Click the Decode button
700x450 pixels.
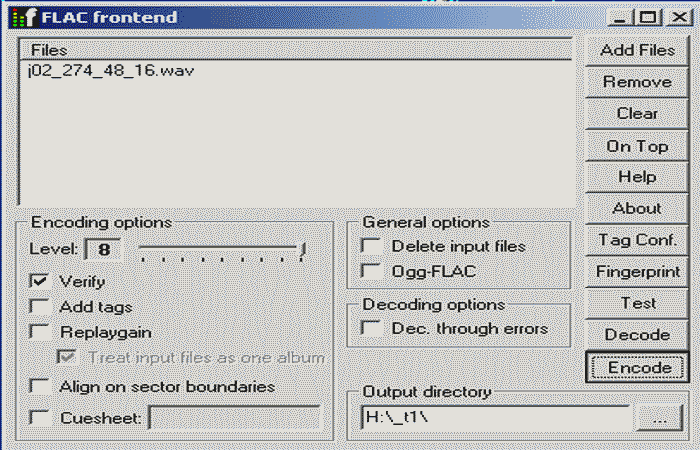tap(637, 335)
